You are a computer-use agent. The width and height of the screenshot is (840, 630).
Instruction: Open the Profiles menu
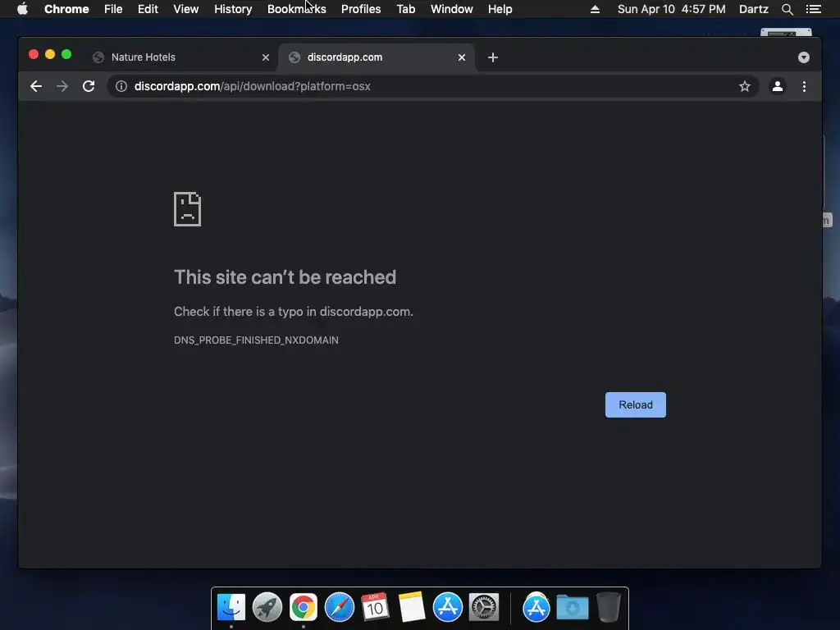[361, 9]
